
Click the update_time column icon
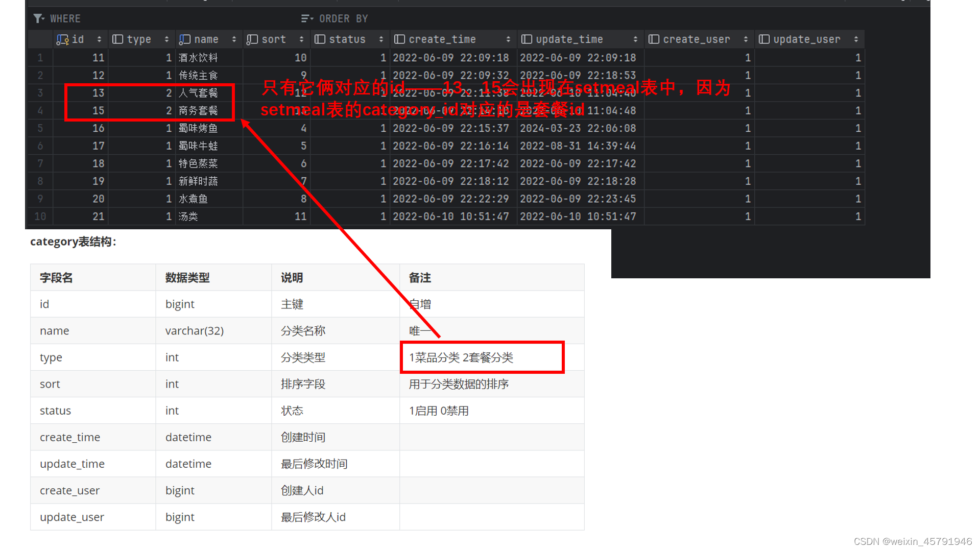click(527, 39)
